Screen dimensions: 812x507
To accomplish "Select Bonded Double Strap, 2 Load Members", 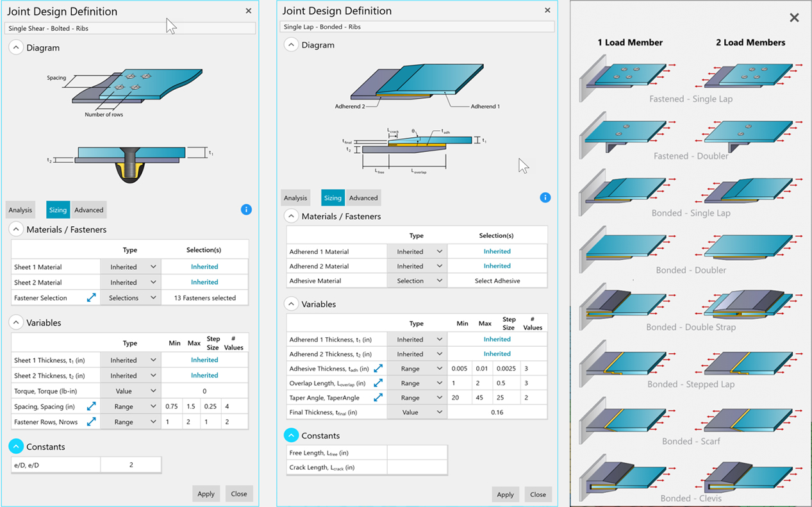I will [749, 304].
